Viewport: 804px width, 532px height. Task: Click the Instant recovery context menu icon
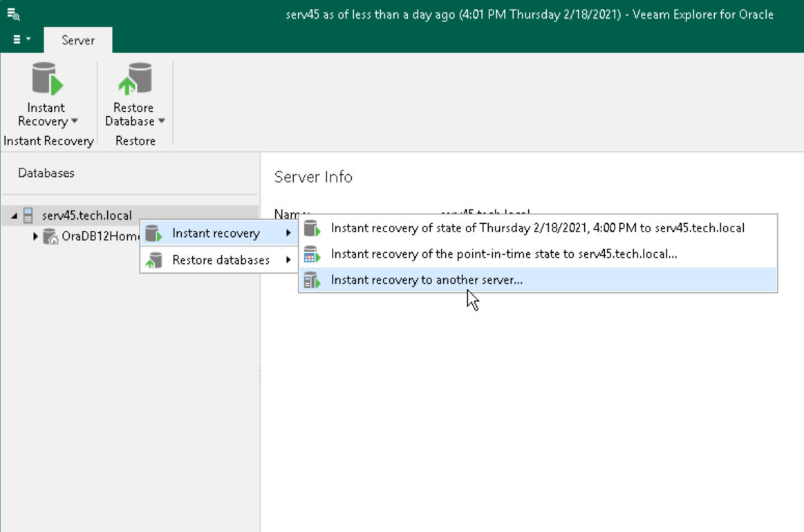pyautogui.click(x=154, y=234)
